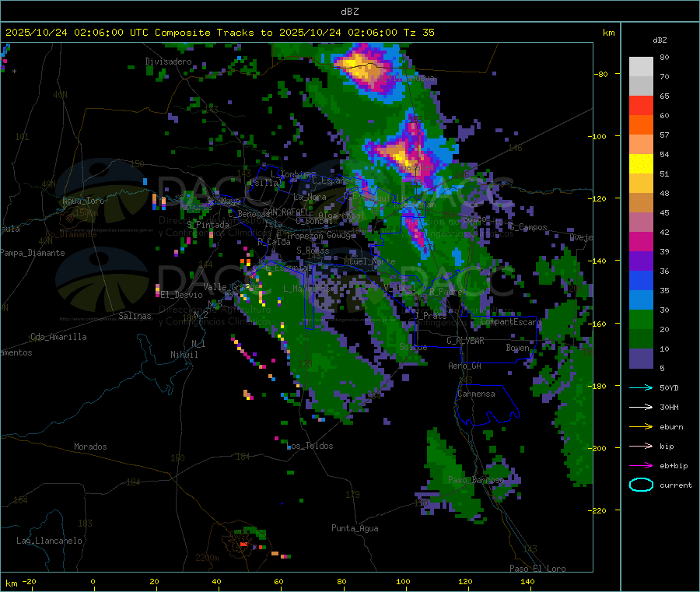Click the 'Paso_El_Loro' map label
This screenshot has height=592, width=700.
tap(537, 569)
